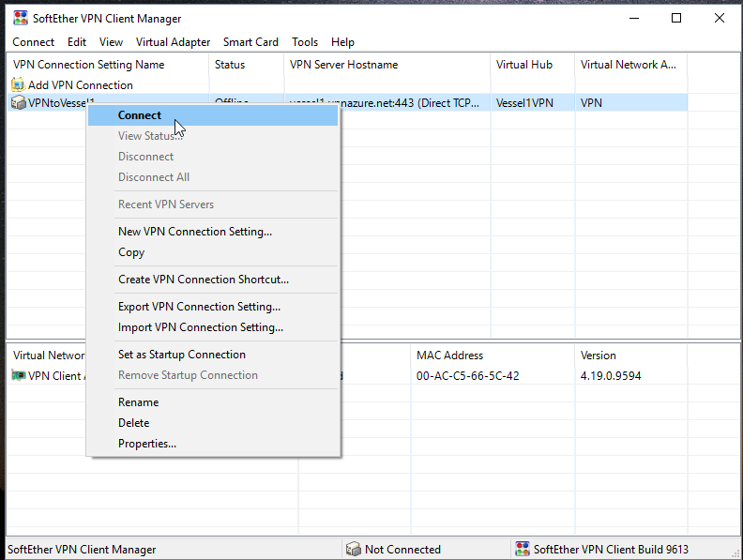This screenshot has height=560, width=743.
Task: Sort by VPN Server Hostname column header
Action: click(x=387, y=65)
